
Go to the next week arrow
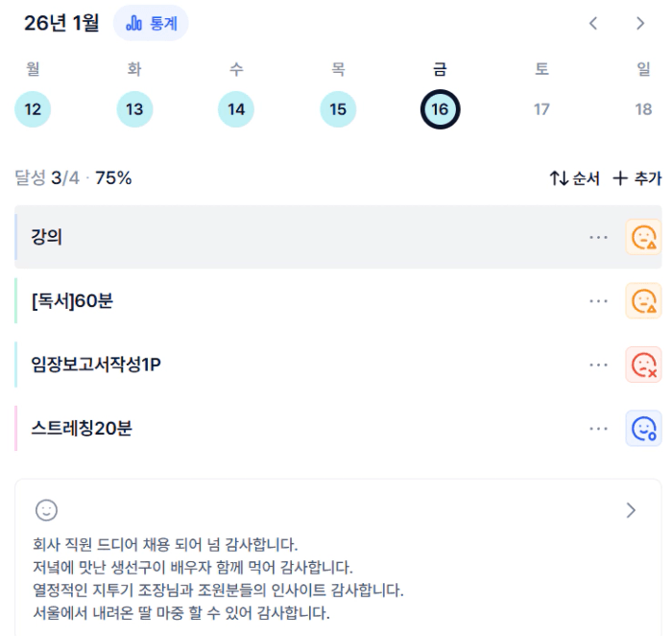(640, 23)
